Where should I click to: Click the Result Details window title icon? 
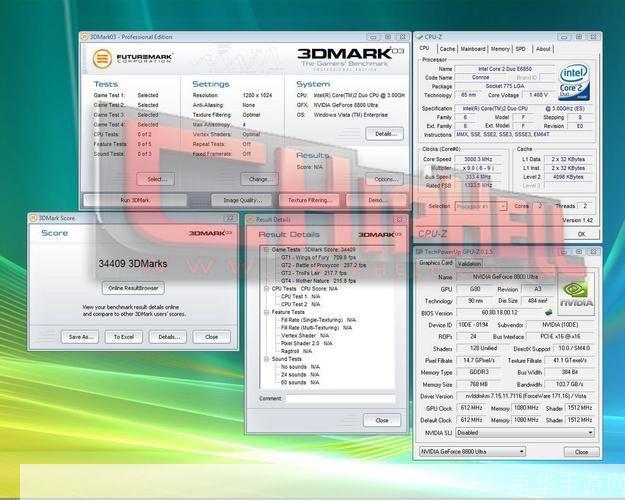coord(251,220)
